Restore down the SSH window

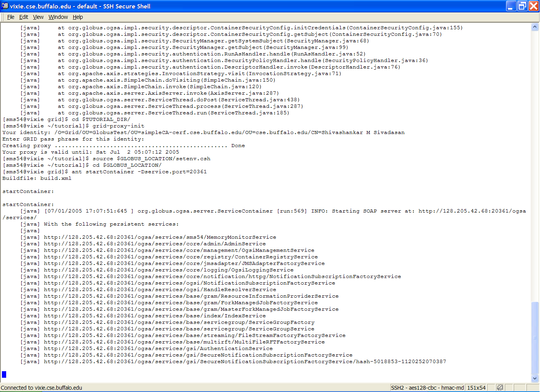[522, 6]
